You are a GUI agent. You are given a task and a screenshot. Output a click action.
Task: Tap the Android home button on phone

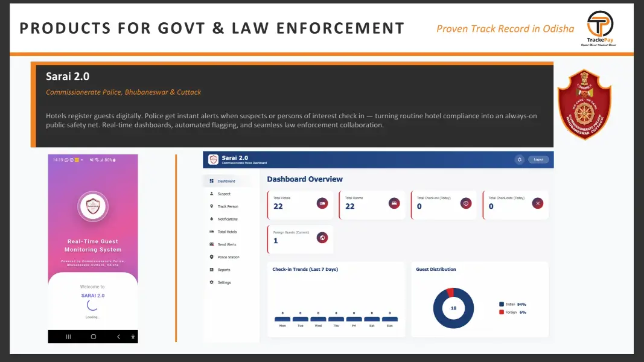(x=93, y=337)
